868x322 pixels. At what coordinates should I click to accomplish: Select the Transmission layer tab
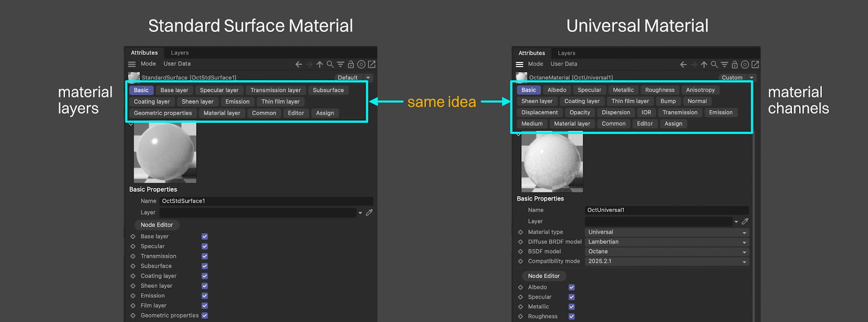(276, 91)
